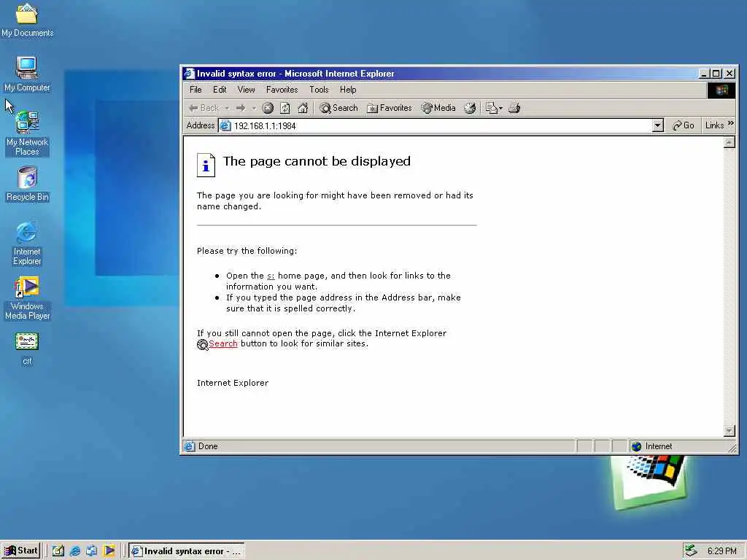Open the Favorites menu
The image size is (747, 560).
point(282,90)
